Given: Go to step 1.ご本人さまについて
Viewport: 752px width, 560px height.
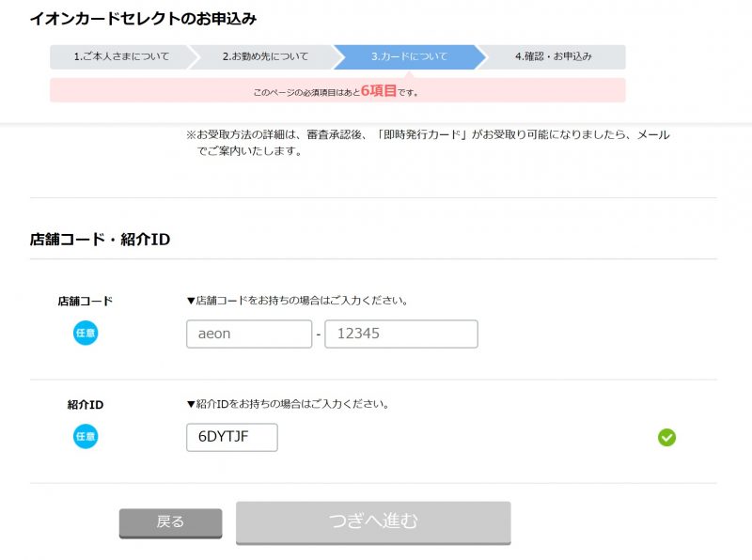Looking at the screenshot, I should (122, 56).
